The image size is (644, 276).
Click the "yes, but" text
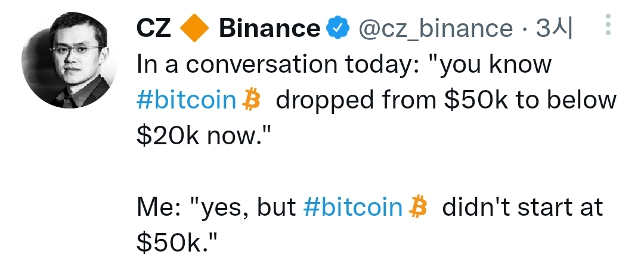pyautogui.click(x=244, y=207)
